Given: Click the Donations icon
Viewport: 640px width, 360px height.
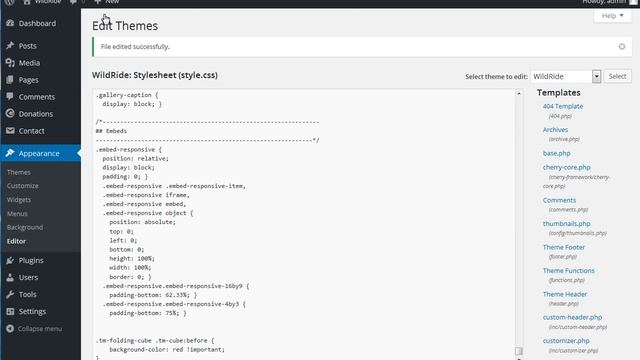Looking at the screenshot, I should pos(10,113).
